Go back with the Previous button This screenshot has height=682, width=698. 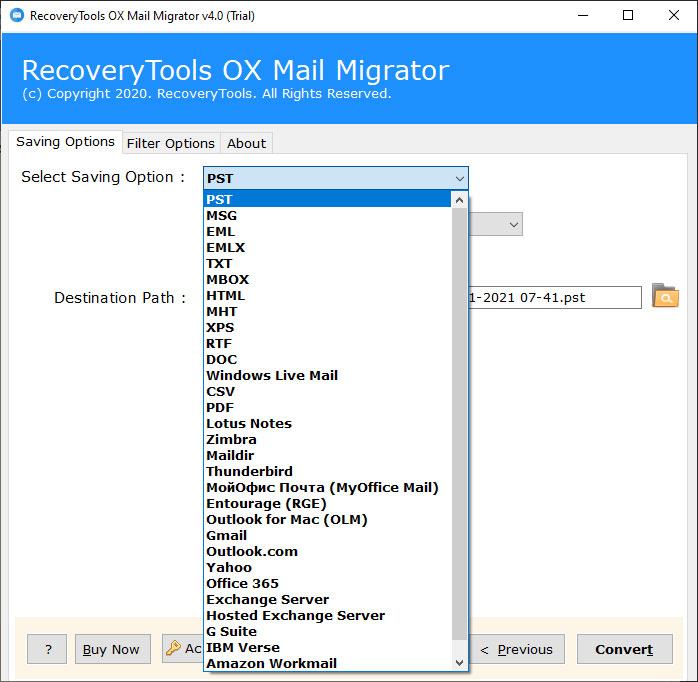[516, 649]
